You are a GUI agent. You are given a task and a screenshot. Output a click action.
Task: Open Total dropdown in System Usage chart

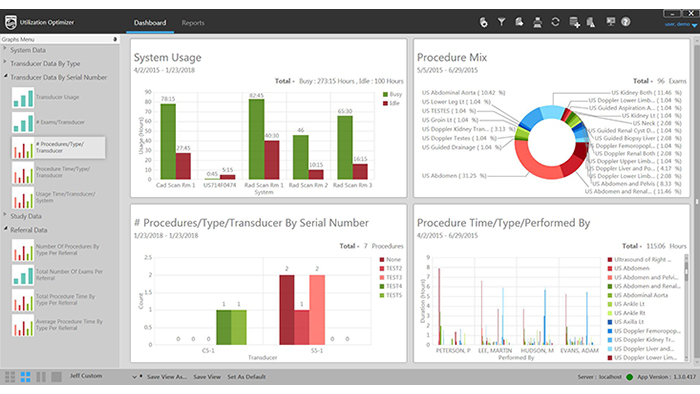pos(284,81)
